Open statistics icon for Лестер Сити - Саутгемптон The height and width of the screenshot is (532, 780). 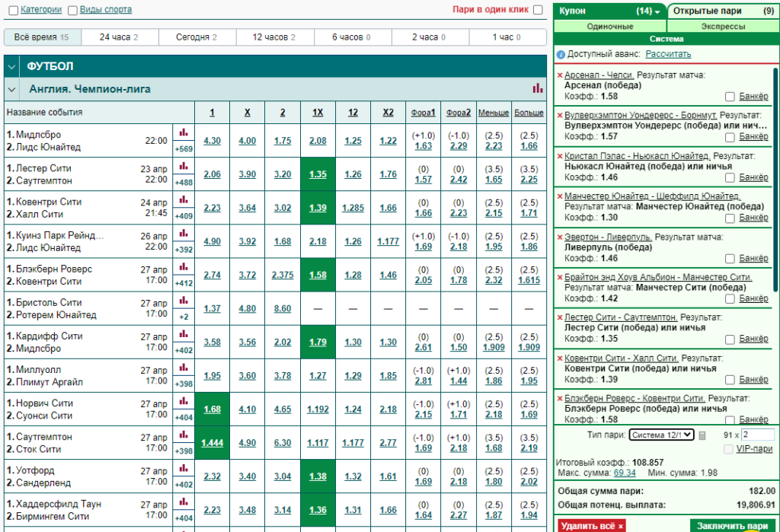184,167
